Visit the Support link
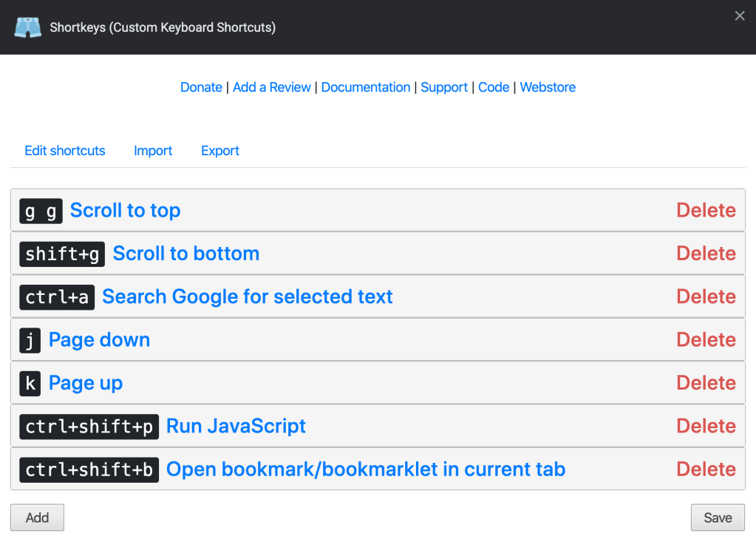 tap(444, 87)
